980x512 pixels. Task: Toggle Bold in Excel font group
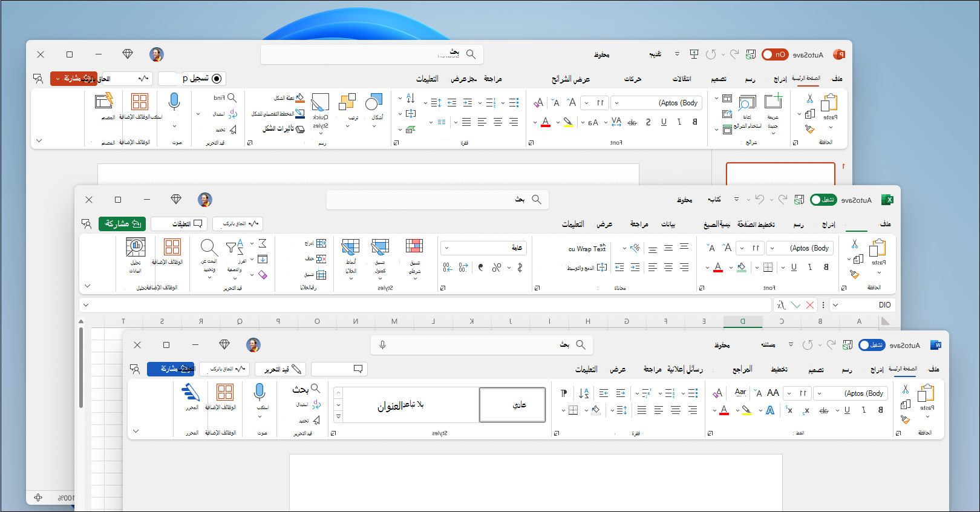pos(826,267)
